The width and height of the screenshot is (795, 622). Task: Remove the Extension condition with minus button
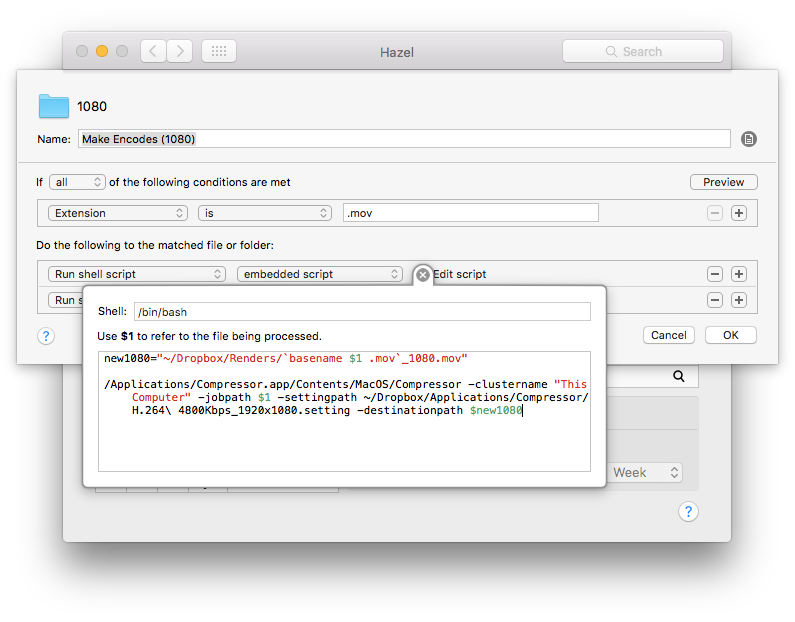click(x=715, y=213)
